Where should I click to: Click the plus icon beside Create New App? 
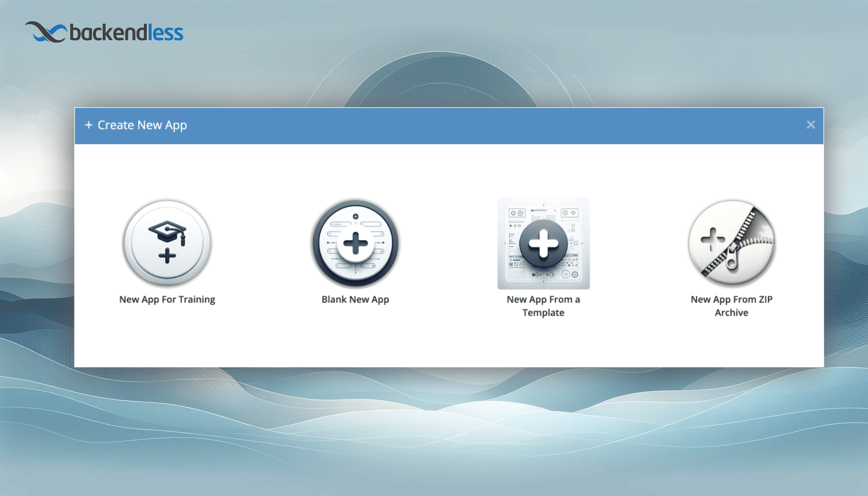89,125
